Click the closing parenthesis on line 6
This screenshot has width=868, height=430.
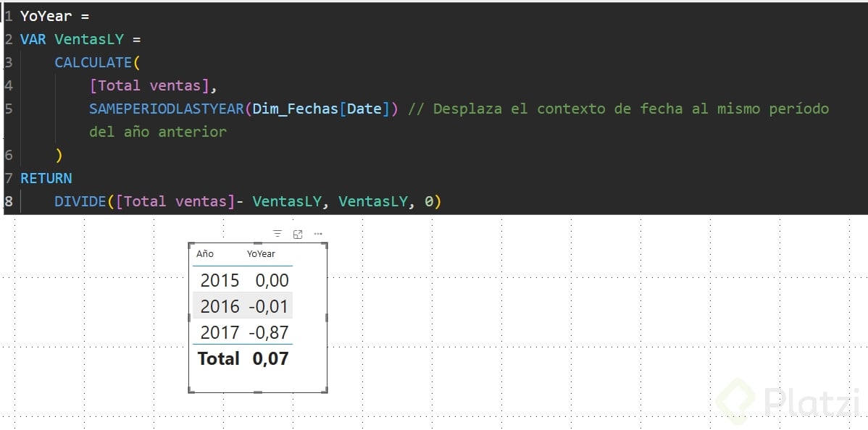pos(59,156)
